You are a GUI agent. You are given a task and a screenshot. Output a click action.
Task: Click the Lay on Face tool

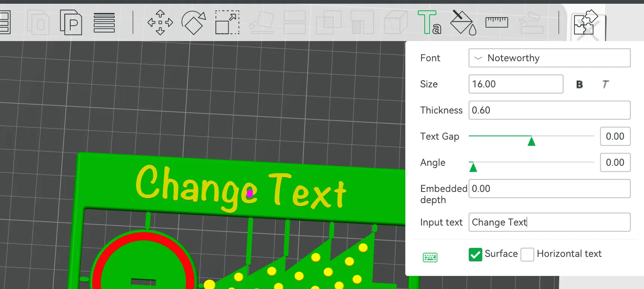pyautogui.click(x=261, y=22)
